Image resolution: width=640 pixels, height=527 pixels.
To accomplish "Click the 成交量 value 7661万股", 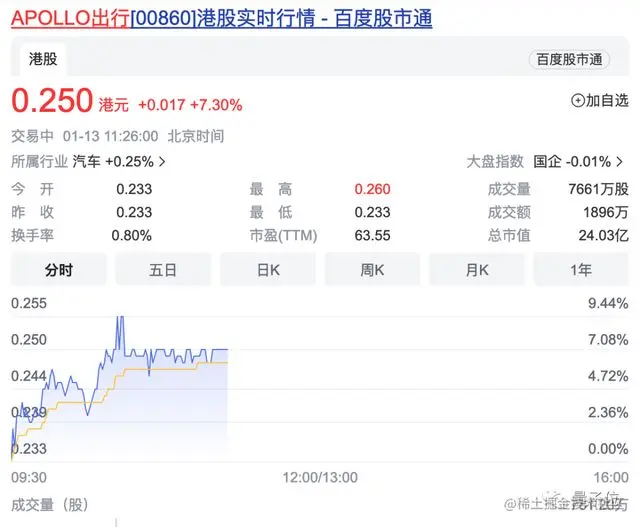I will pyautogui.click(x=598, y=189).
